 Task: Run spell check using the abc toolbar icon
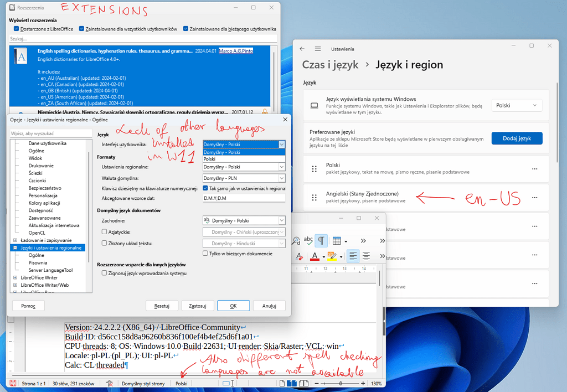coord(308,240)
